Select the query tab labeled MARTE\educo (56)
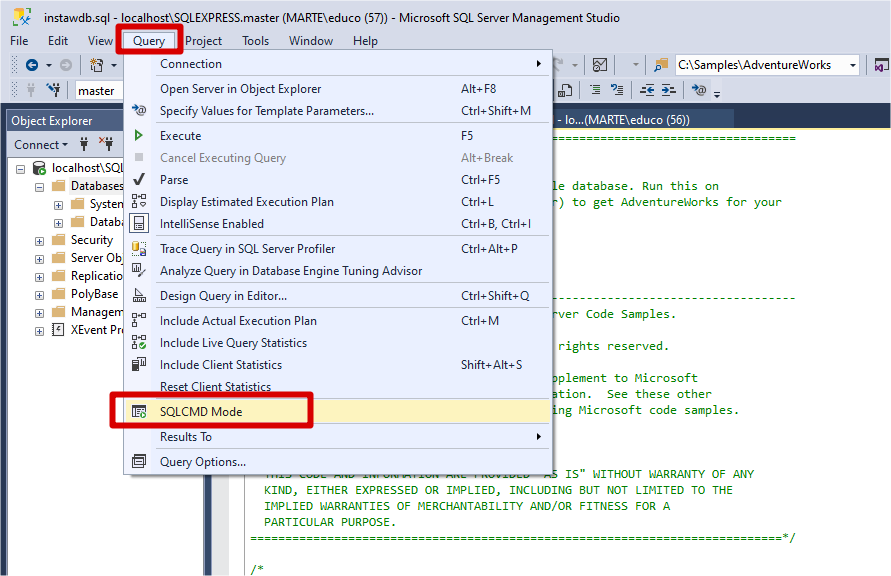 tap(641, 120)
